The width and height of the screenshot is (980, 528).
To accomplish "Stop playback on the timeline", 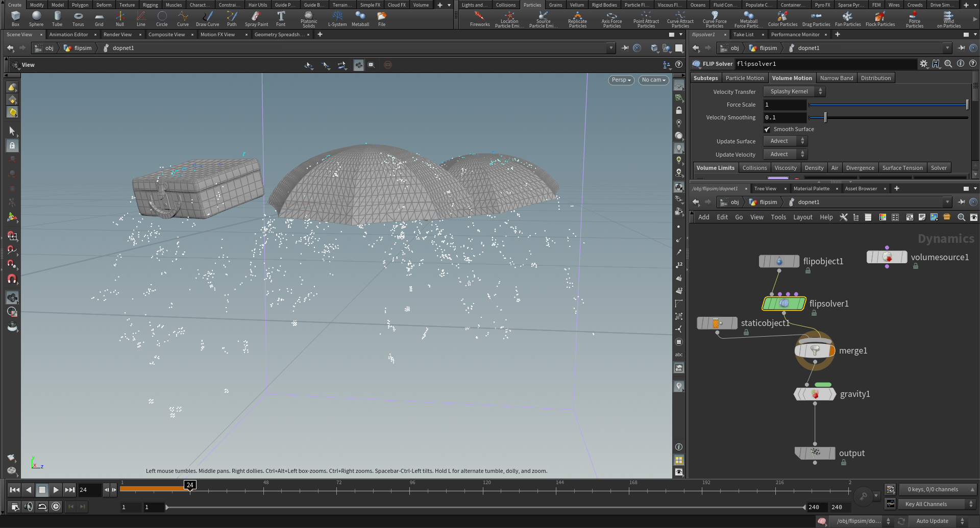I will click(42, 490).
